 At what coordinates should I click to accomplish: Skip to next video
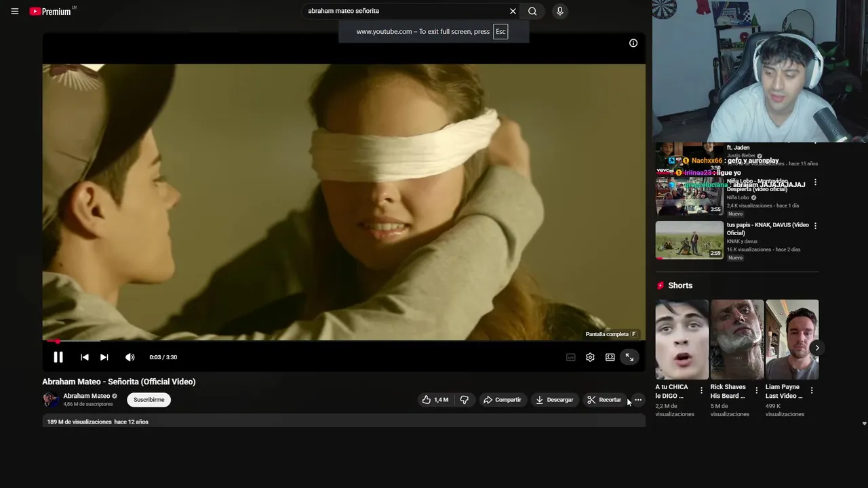[x=104, y=357]
